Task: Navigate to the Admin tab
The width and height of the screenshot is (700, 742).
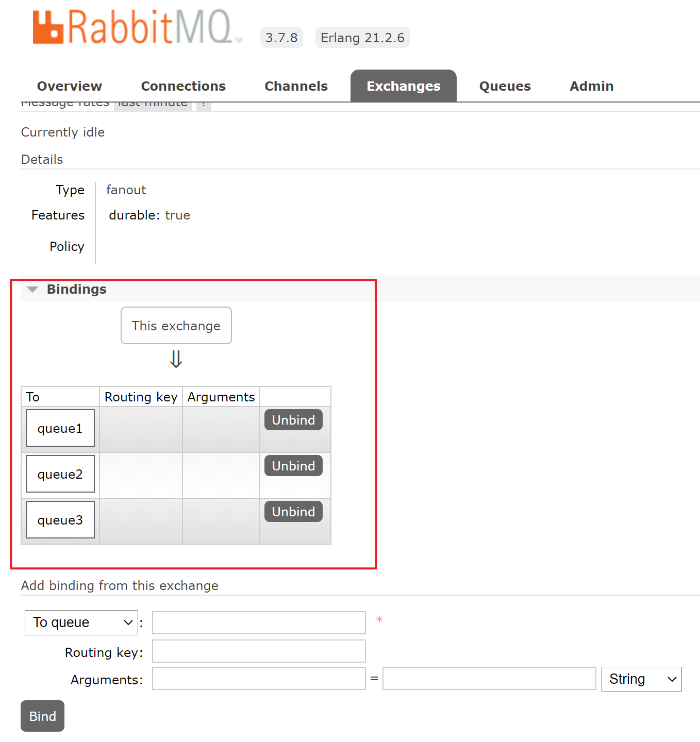Action: [x=591, y=86]
